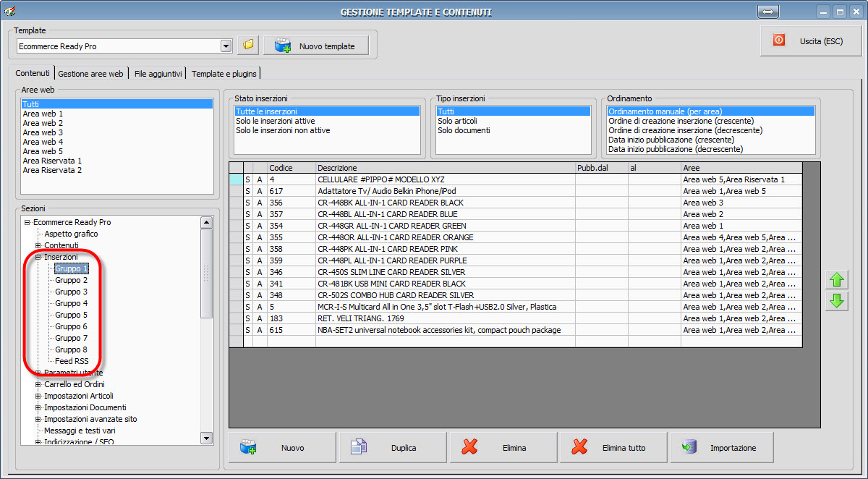Select Area web 3 in list
This screenshot has width=868, height=479.
coord(117,132)
